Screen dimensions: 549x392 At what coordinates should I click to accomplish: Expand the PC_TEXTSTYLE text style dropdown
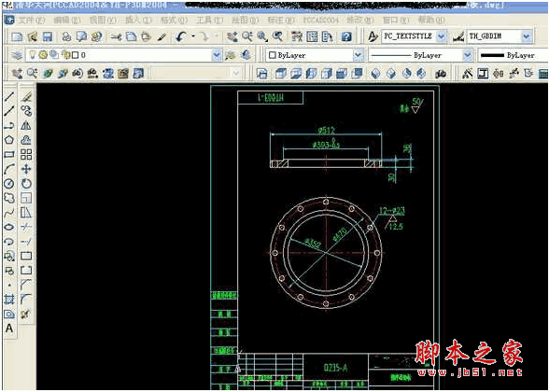[x=441, y=36]
